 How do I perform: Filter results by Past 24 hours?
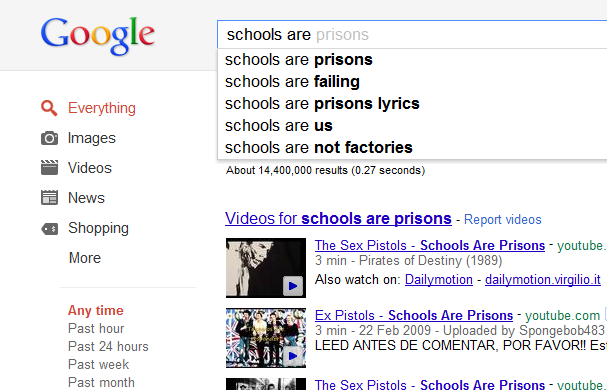(x=108, y=346)
